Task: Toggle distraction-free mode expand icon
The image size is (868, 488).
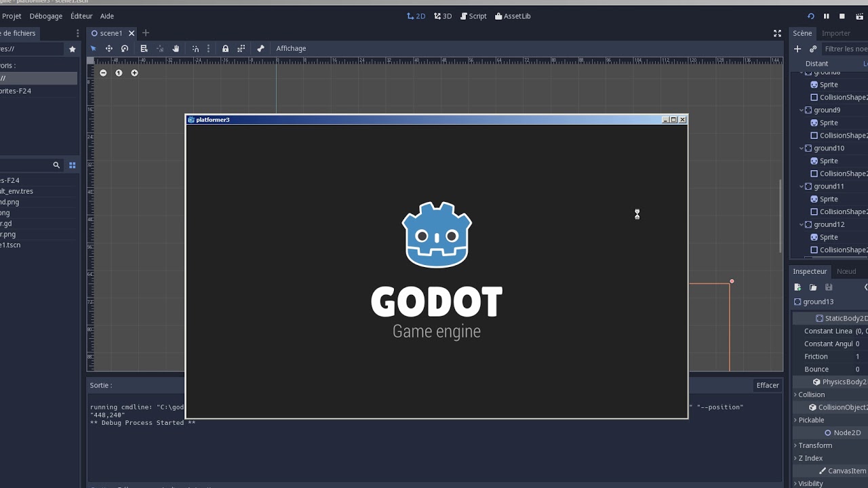Action: (x=778, y=33)
